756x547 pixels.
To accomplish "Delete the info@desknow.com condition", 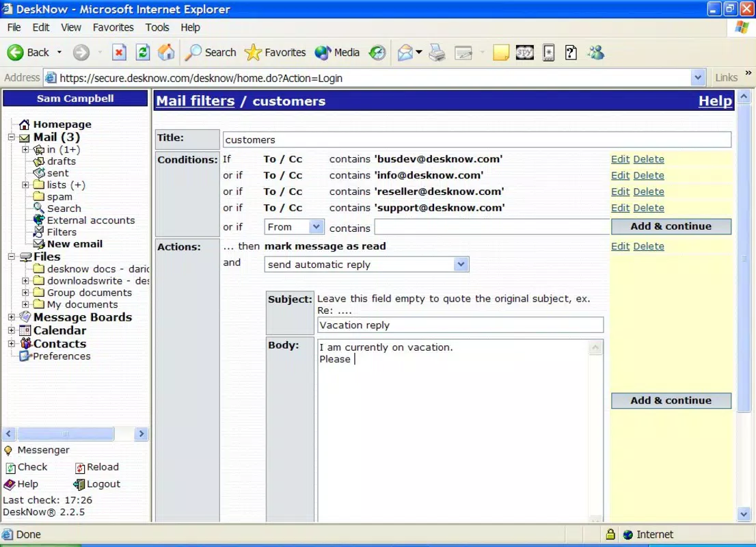I will point(649,176).
